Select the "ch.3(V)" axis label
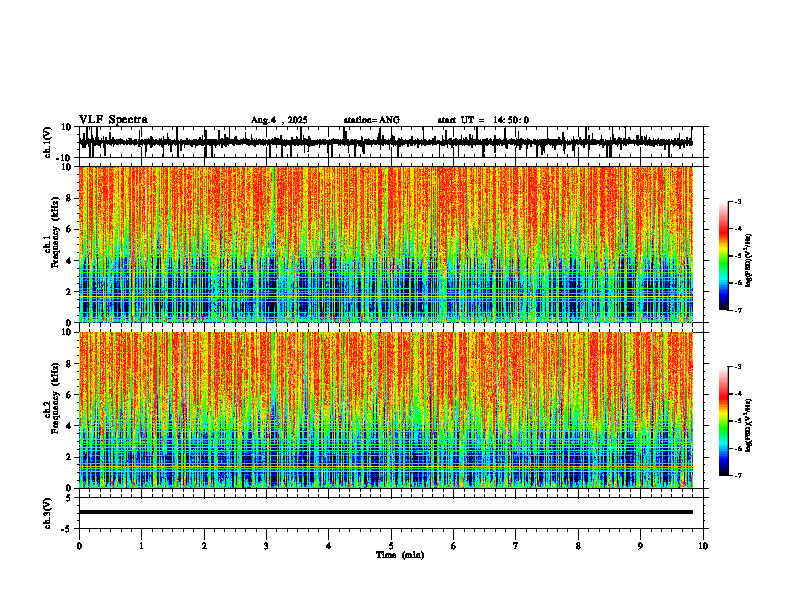Viewport: 792px width, 612px height. pyautogui.click(x=48, y=513)
